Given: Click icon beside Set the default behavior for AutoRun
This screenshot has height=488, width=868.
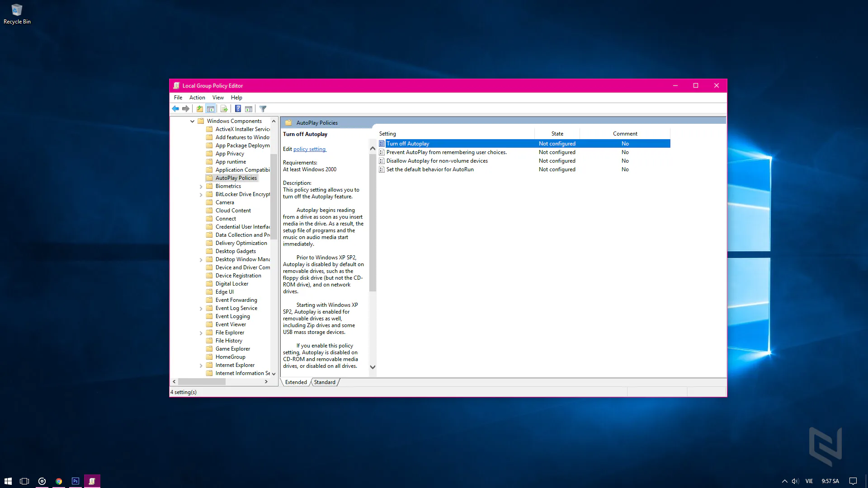Looking at the screenshot, I should 382,169.
